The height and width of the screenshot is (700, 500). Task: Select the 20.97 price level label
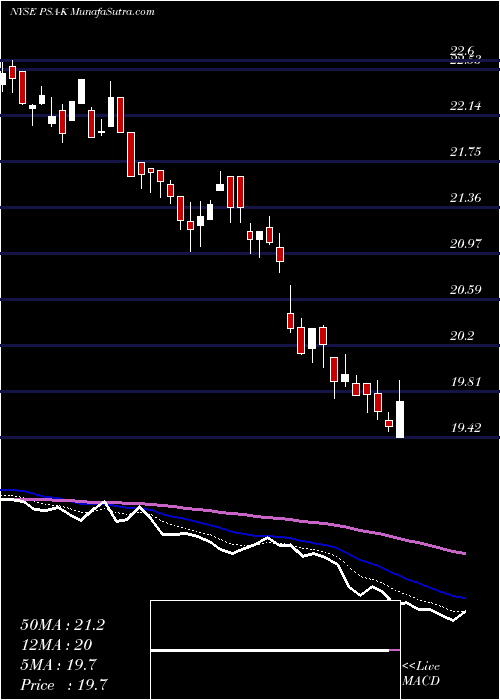466,244
